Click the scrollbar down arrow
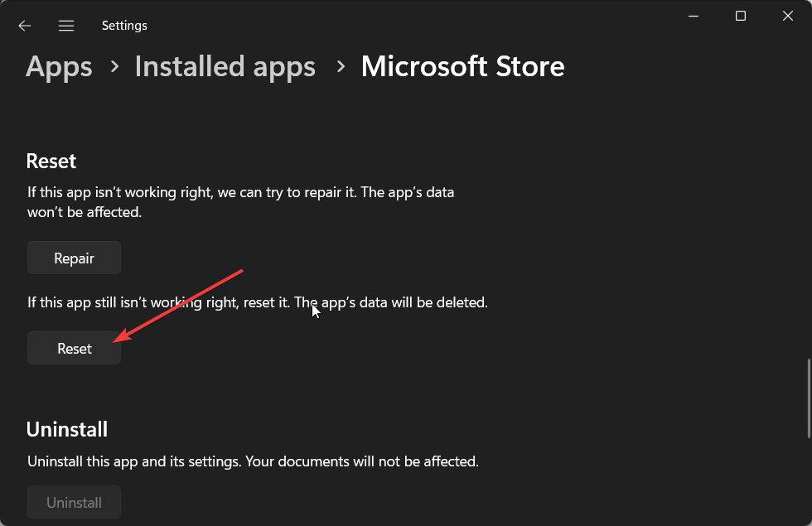Screen dimensions: 812x526 [x=809, y=519]
